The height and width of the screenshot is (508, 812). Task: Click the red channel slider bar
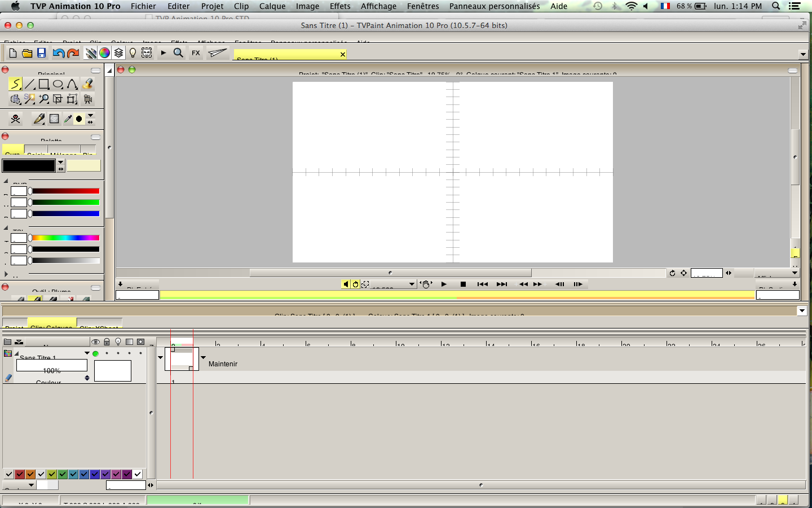(x=65, y=191)
